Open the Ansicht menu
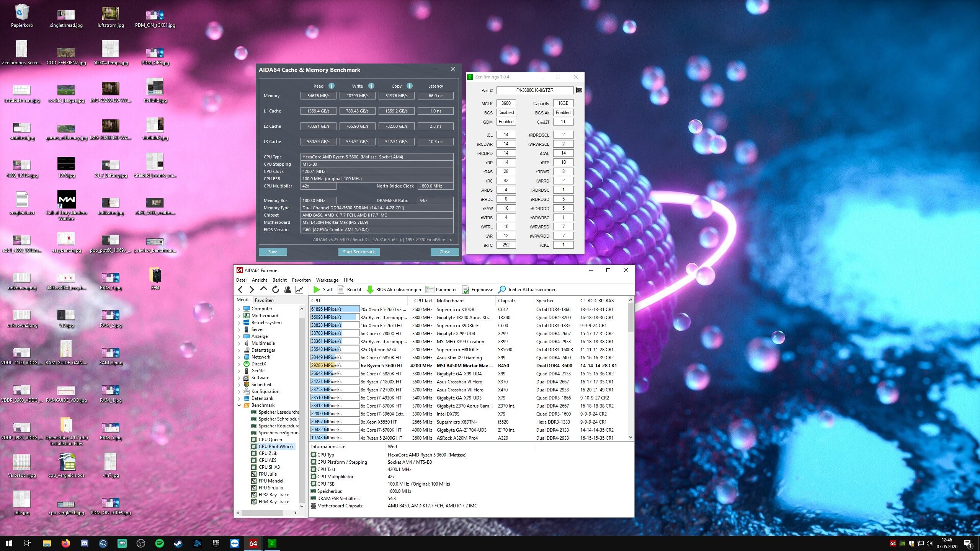This screenshot has width=980, height=551. coord(259,280)
